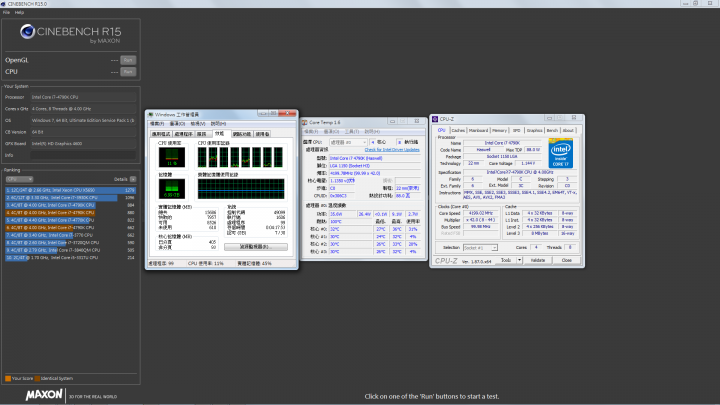720x405 pixels.
Task: Open 說明(H) menu in Core Temp
Action: (x=372, y=132)
